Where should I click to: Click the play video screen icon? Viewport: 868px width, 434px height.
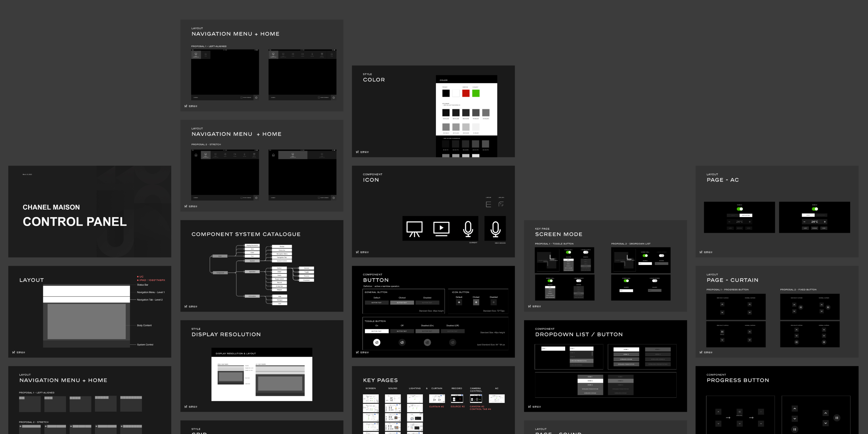click(441, 229)
